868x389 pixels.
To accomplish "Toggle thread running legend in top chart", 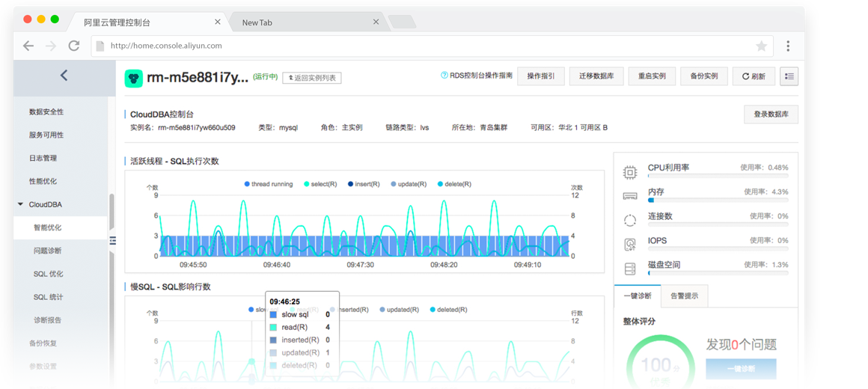I will tap(269, 184).
